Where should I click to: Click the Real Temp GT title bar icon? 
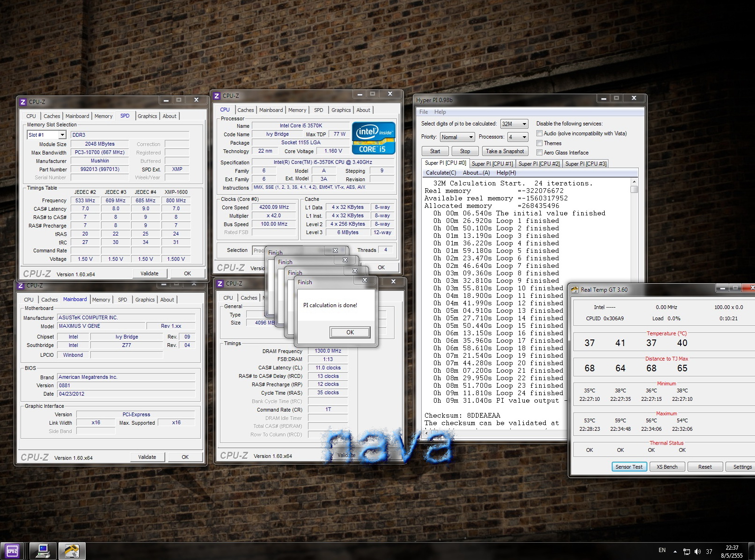click(x=575, y=290)
